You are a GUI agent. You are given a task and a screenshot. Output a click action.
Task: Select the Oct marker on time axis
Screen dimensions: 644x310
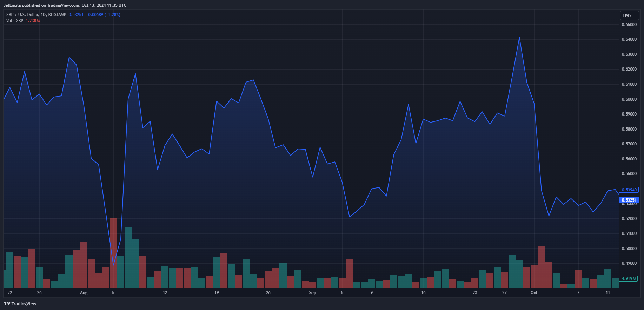(x=534, y=293)
